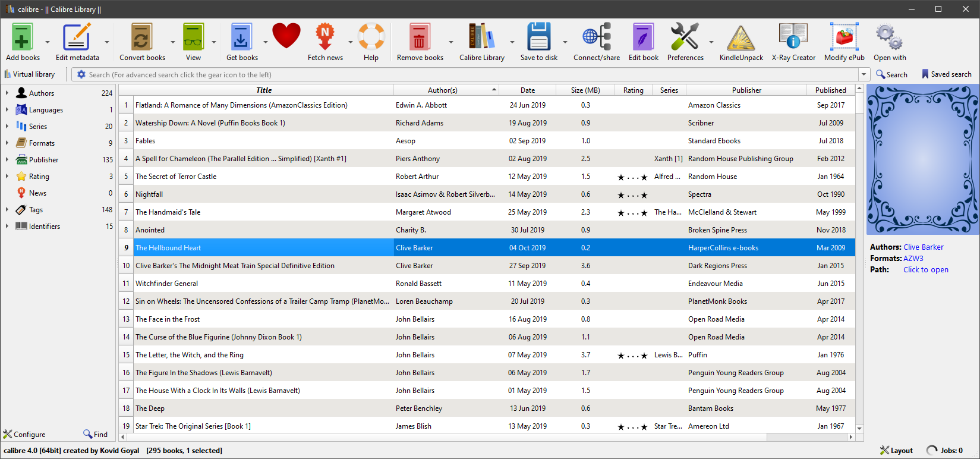The image size is (980, 459).
Task: Open Fetch news
Action: tap(324, 37)
